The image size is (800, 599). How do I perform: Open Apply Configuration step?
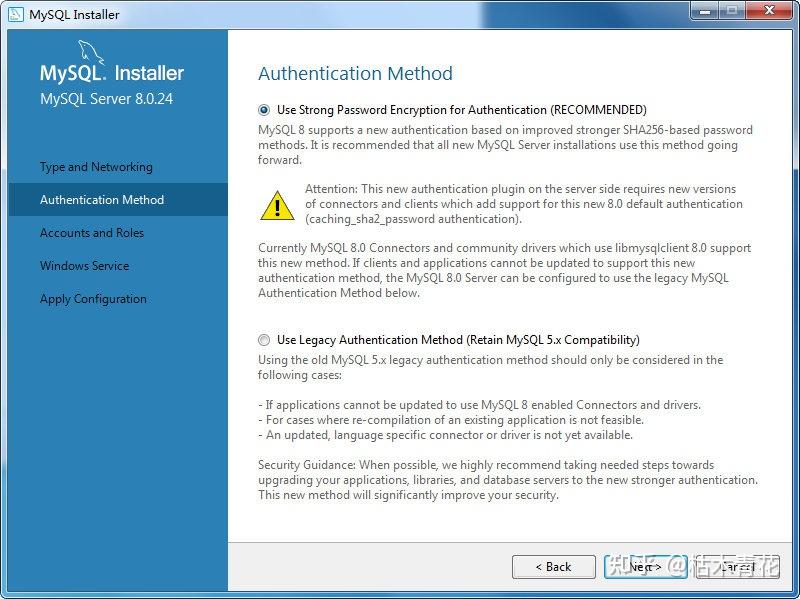coord(93,299)
